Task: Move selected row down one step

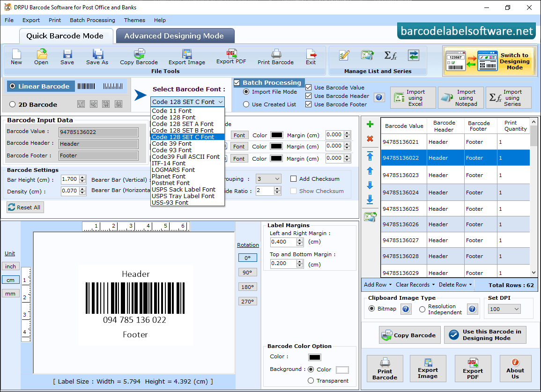Action: [370, 185]
